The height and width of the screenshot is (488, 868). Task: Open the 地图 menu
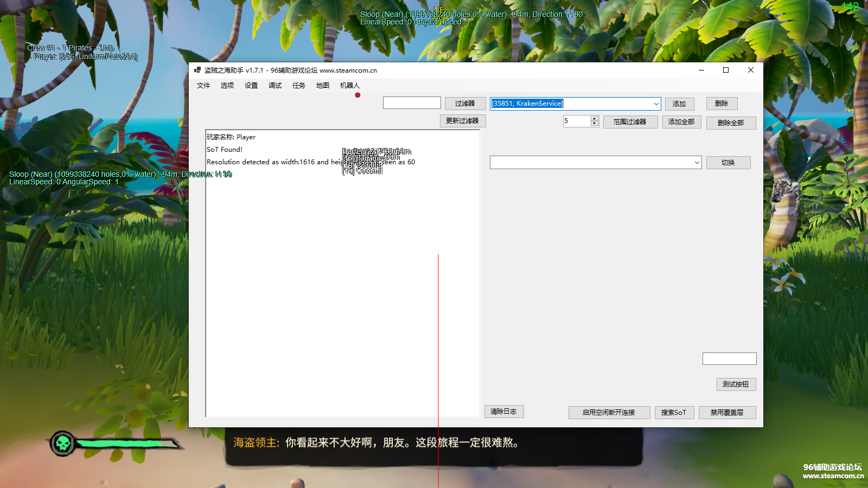click(x=323, y=86)
